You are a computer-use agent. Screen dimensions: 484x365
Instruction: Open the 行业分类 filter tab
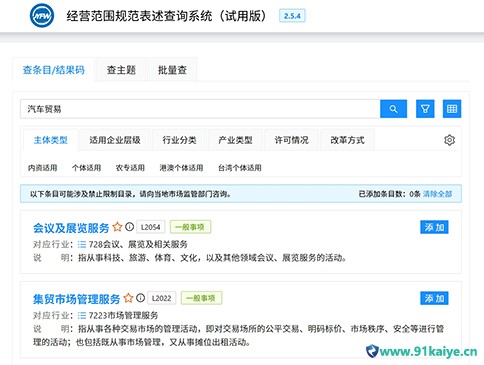[x=179, y=140]
